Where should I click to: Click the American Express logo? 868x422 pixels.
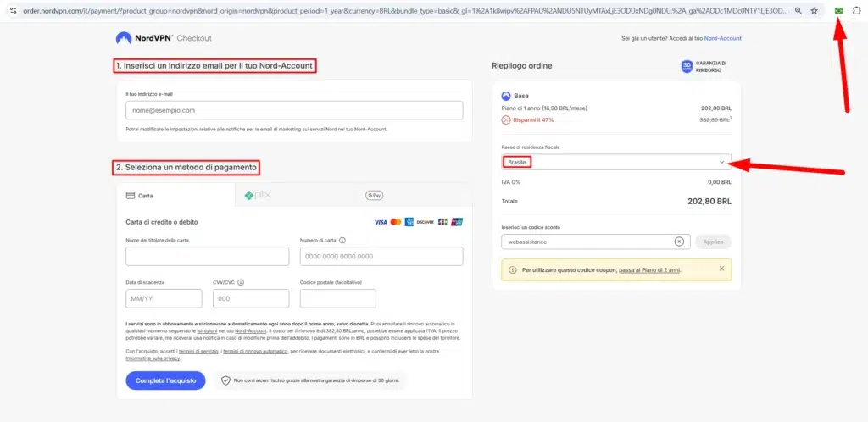coord(409,222)
